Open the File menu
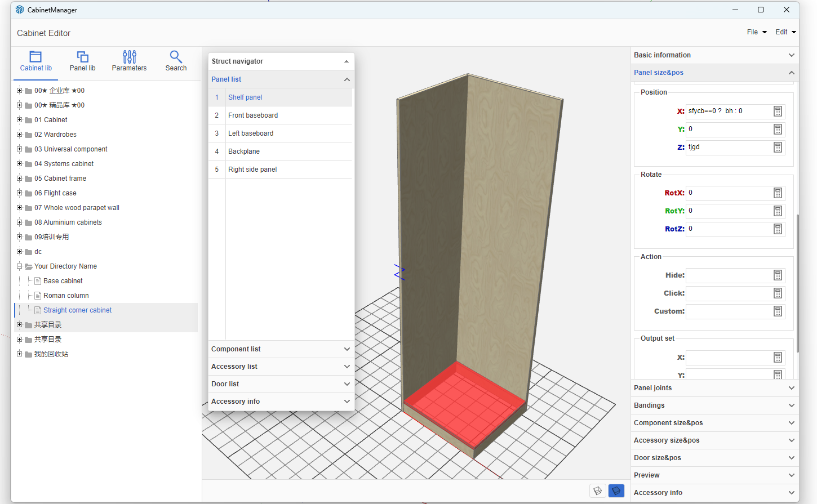 [756, 32]
